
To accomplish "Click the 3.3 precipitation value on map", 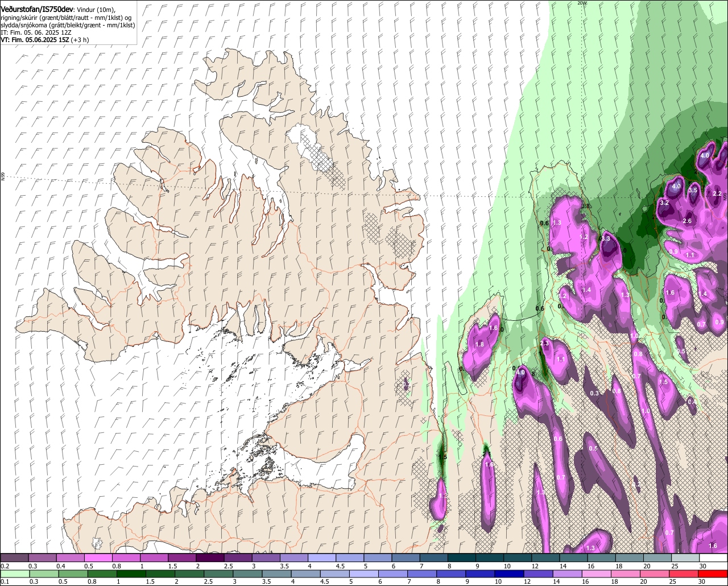I will [605, 238].
